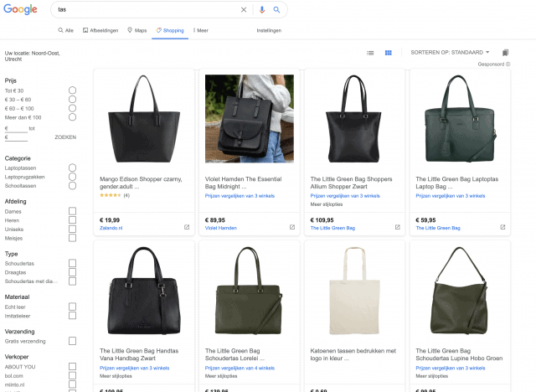Compare prices for Violet Hamden Essential Bag
The height and width of the screenshot is (392, 536).
pyautogui.click(x=240, y=196)
